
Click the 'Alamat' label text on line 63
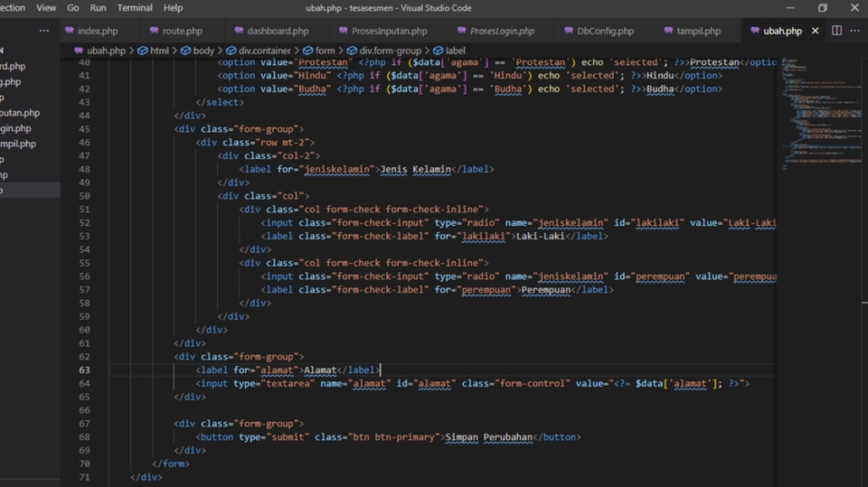pos(320,370)
